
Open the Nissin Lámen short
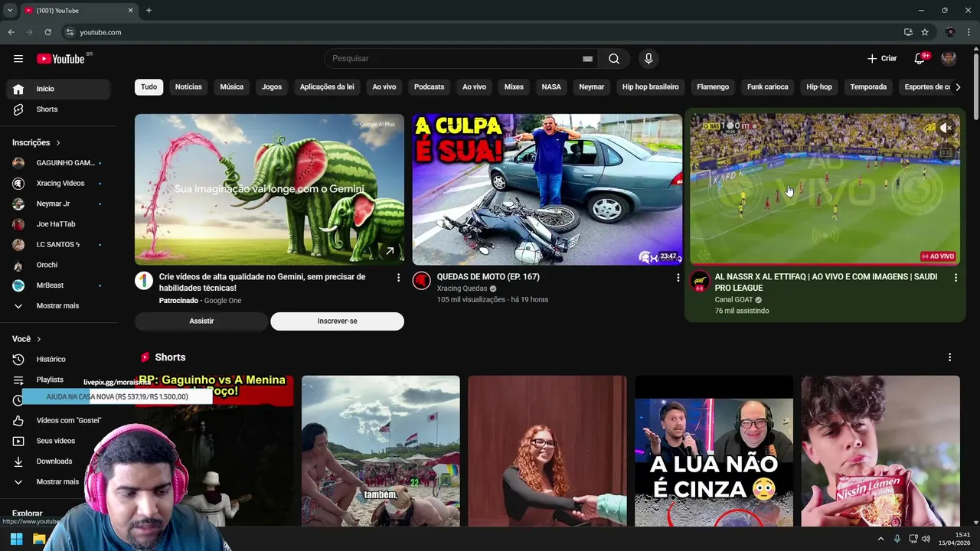[880, 451]
